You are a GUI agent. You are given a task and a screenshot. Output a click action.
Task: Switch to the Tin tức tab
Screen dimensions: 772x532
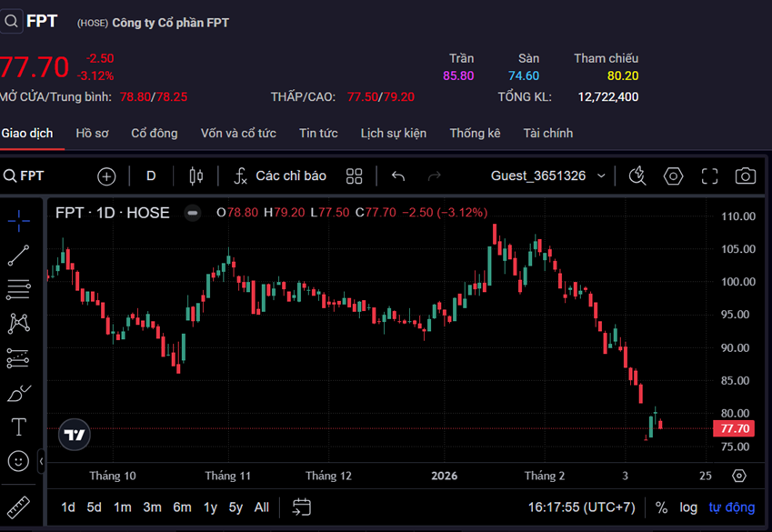pyautogui.click(x=318, y=134)
